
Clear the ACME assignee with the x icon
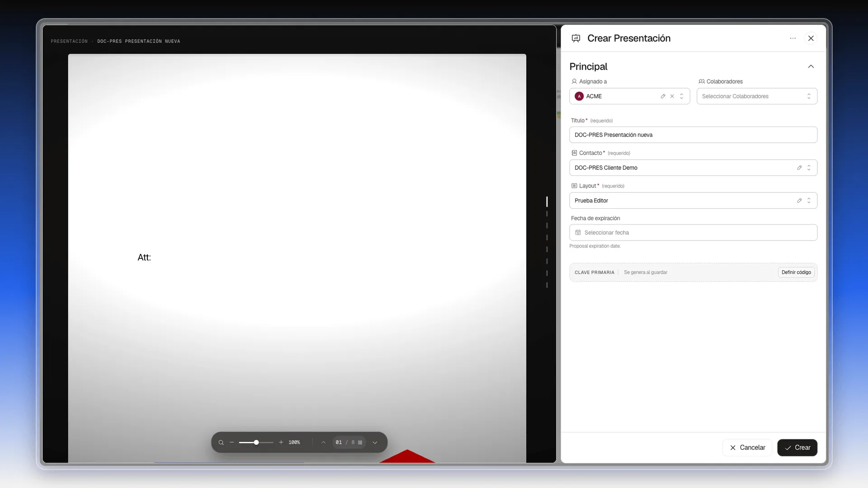coord(672,96)
